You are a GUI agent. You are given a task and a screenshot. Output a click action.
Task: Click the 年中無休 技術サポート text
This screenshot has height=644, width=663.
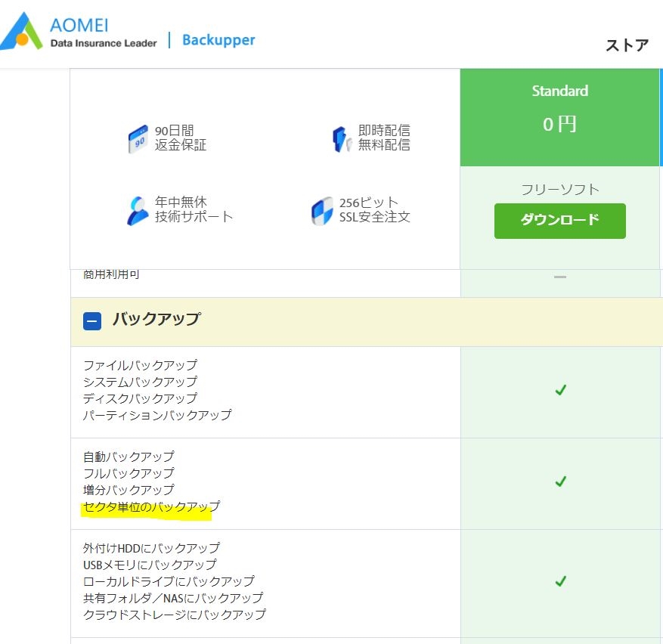click(x=194, y=209)
